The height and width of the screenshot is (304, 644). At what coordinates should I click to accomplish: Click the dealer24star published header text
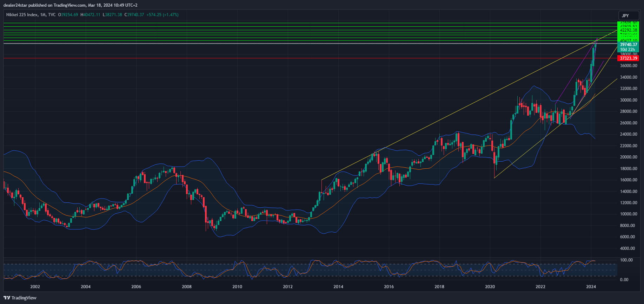pos(70,5)
